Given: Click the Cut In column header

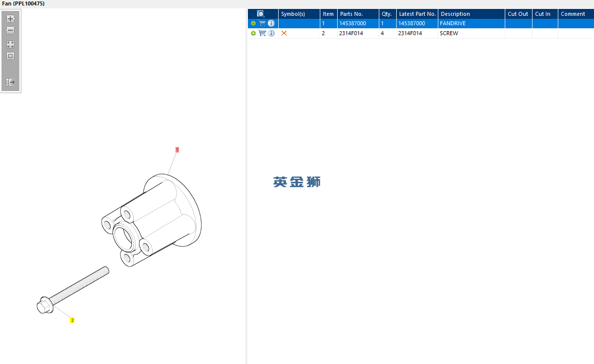Looking at the screenshot, I should click(x=545, y=14).
